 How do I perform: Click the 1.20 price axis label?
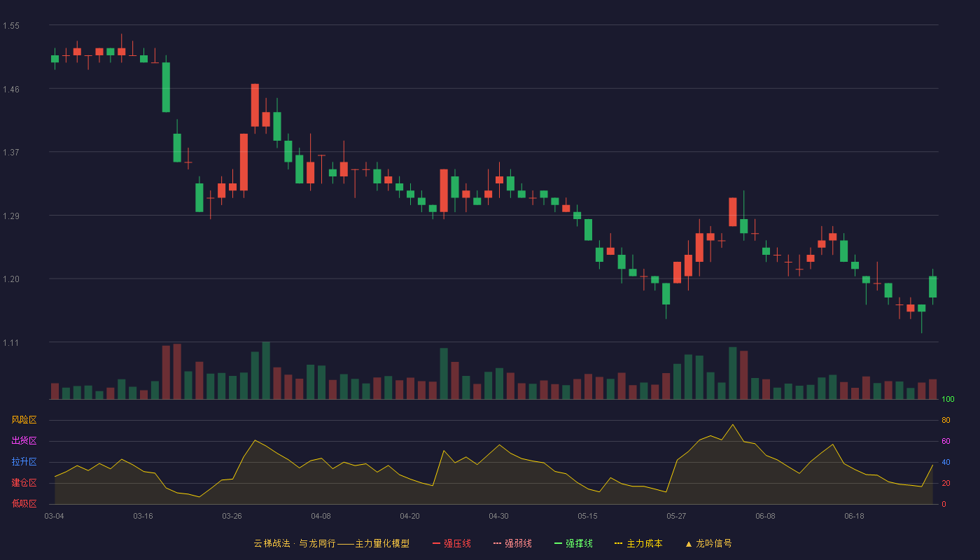click(11, 279)
